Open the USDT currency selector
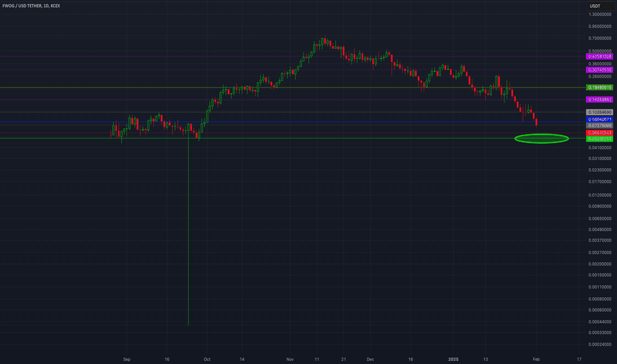Viewport: 617px width, 364px height. (600, 6)
